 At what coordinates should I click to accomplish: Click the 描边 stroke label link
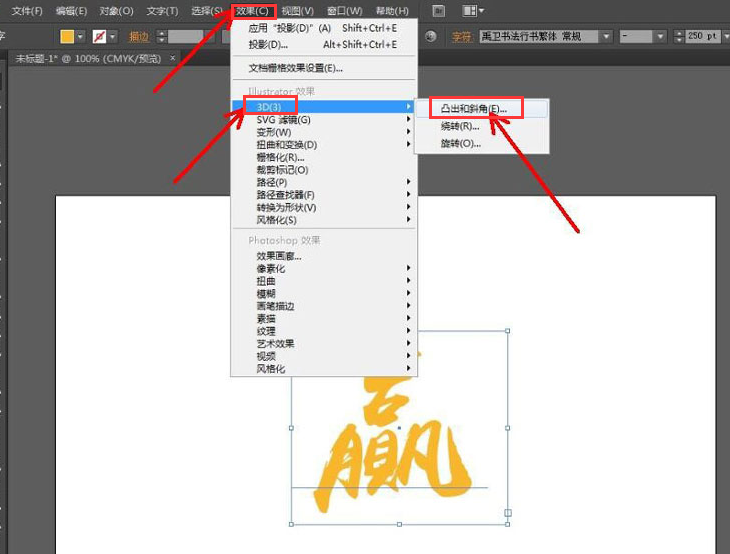click(x=139, y=37)
